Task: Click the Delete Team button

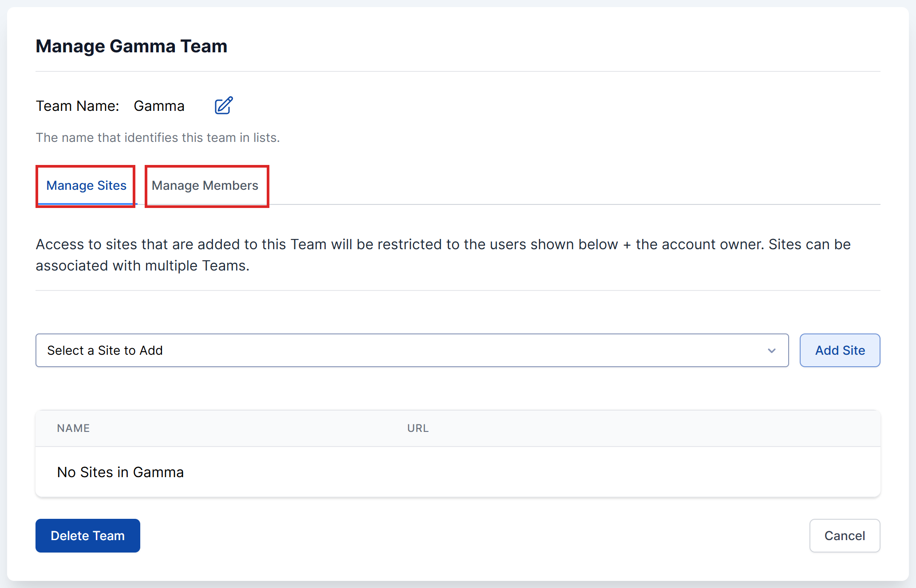Action: click(x=88, y=536)
